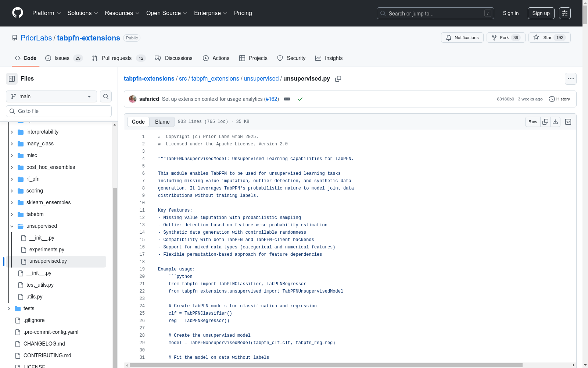Click the Sign in link
Screen dimensions: 588x368
point(511,13)
